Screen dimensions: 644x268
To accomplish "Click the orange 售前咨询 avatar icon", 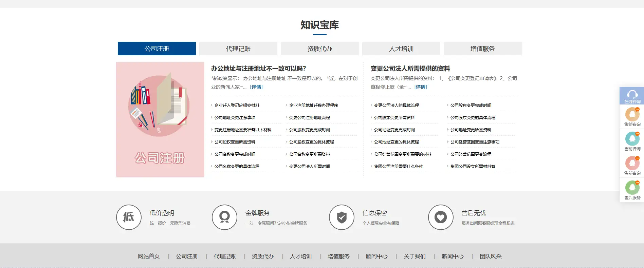I will coord(632,115).
